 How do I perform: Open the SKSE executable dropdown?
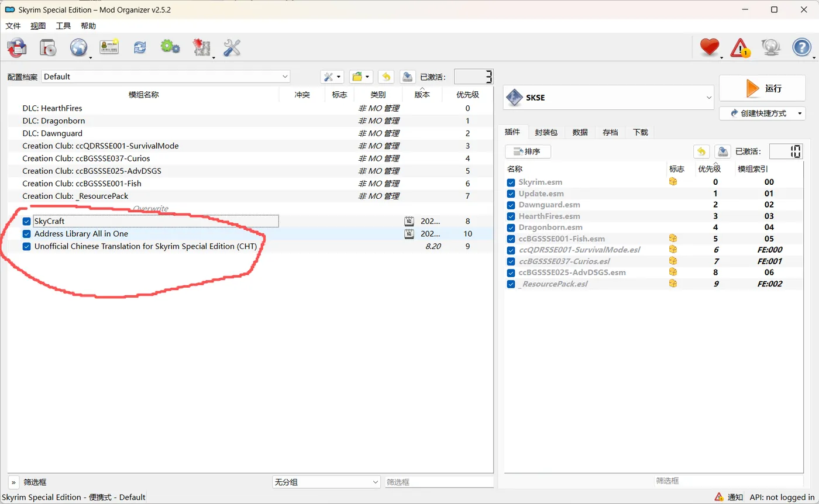tap(608, 97)
